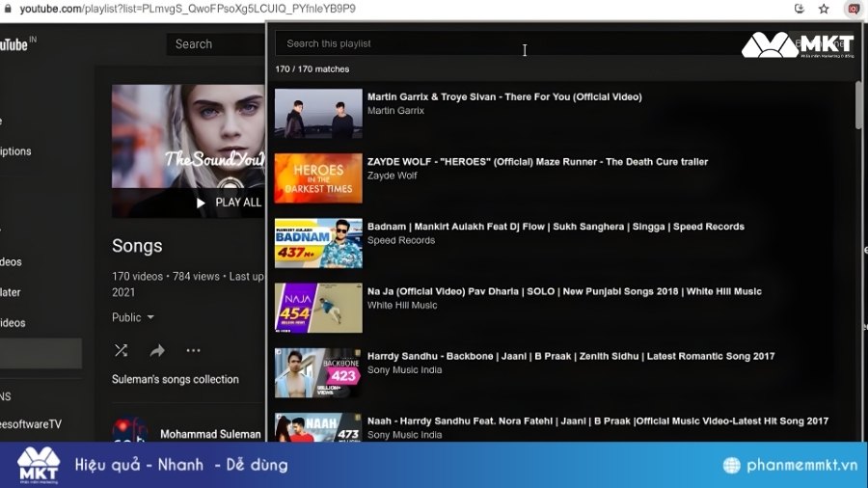Open the Public privacy dropdown

133,317
